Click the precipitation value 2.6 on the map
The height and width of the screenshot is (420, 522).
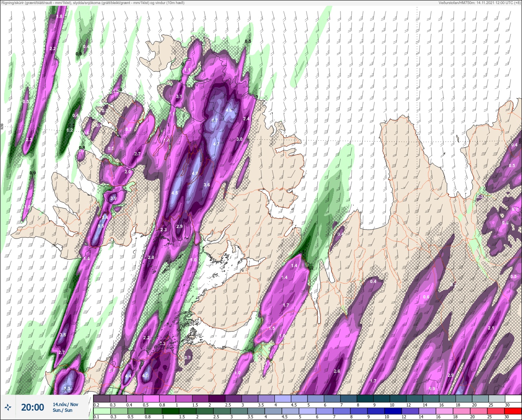point(337,371)
